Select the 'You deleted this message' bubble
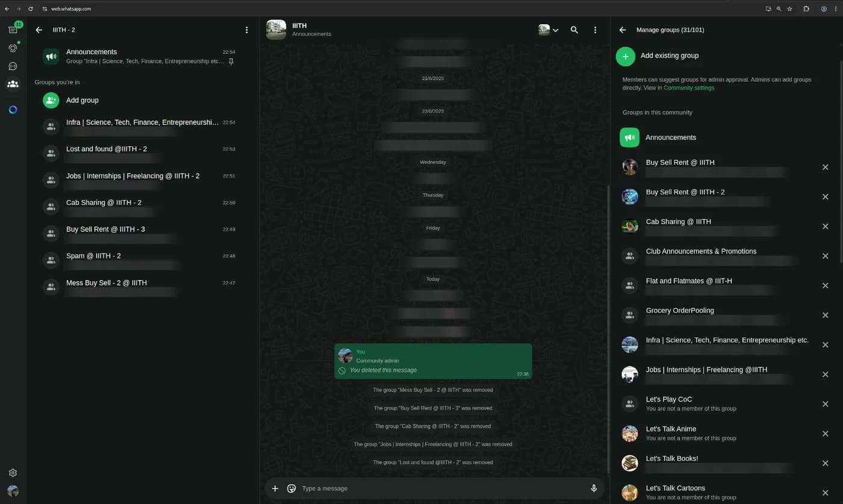This screenshot has height=504, width=843. click(x=433, y=361)
